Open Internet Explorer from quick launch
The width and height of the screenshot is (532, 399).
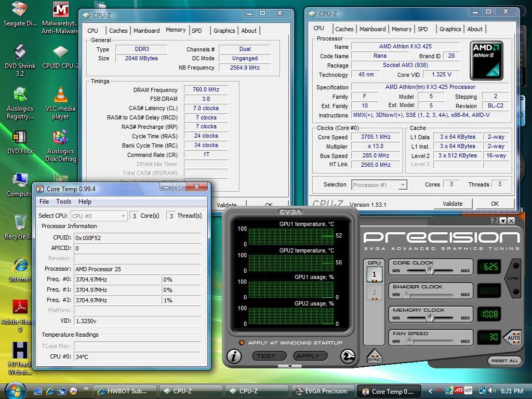coord(50,391)
